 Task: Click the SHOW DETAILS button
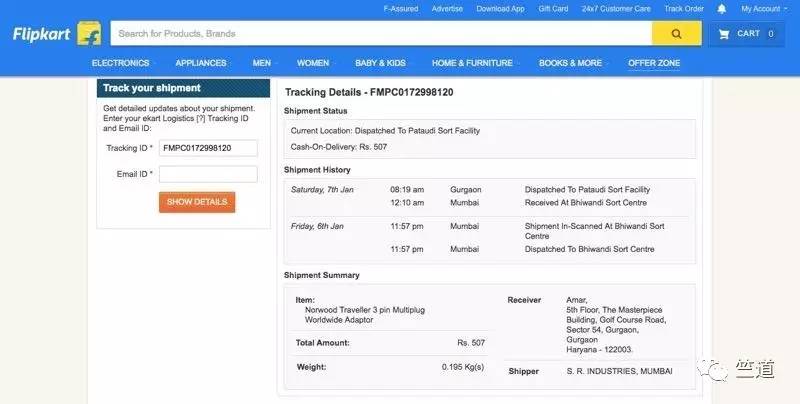pyautogui.click(x=197, y=202)
